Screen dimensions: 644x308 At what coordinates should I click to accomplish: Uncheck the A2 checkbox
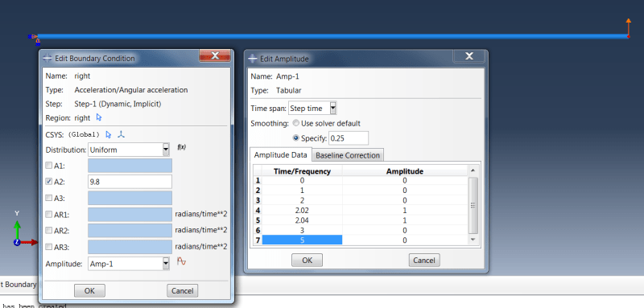[48, 182]
